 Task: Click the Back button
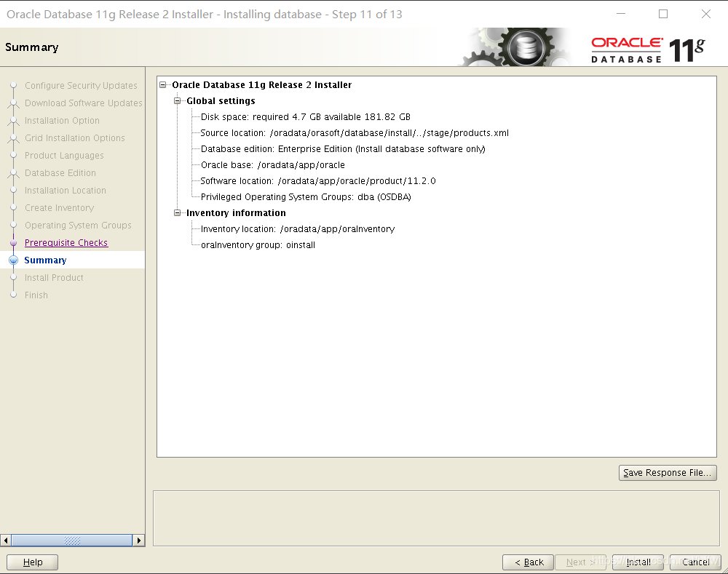coord(529,562)
